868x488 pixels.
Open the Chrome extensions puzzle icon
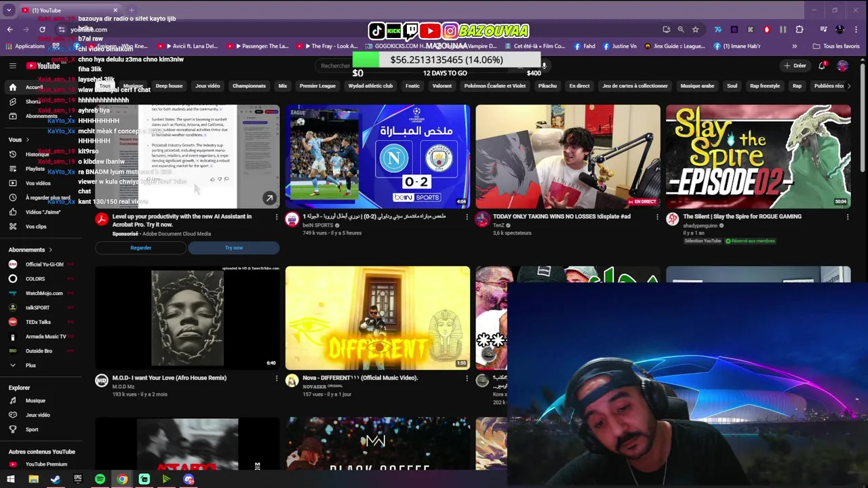tap(800, 30)
